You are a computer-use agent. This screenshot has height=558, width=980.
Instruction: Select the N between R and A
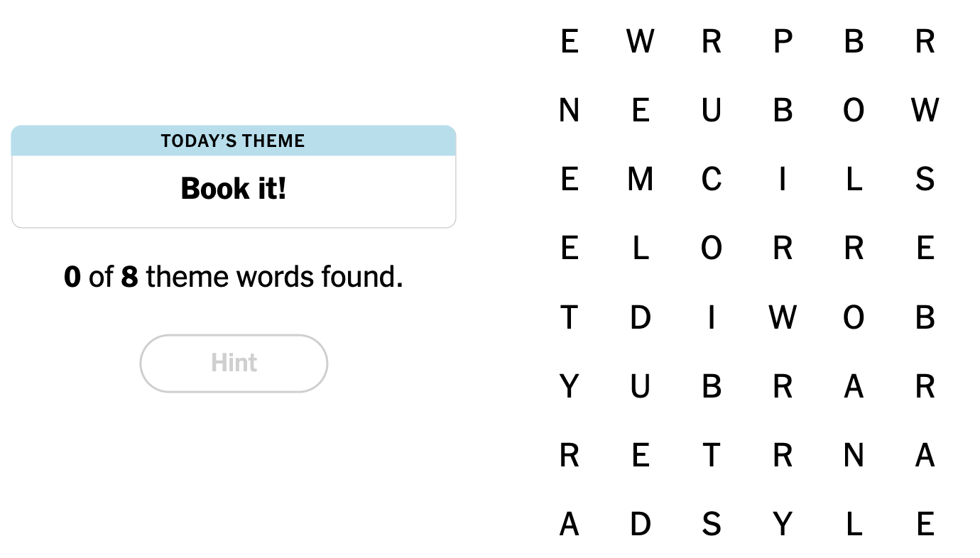coord(853,455)
